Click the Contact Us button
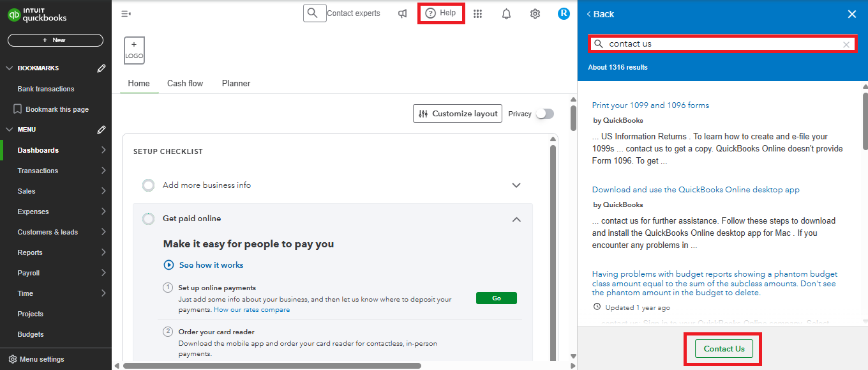Viewport: 868px width, 370px height. coord(724,349)
